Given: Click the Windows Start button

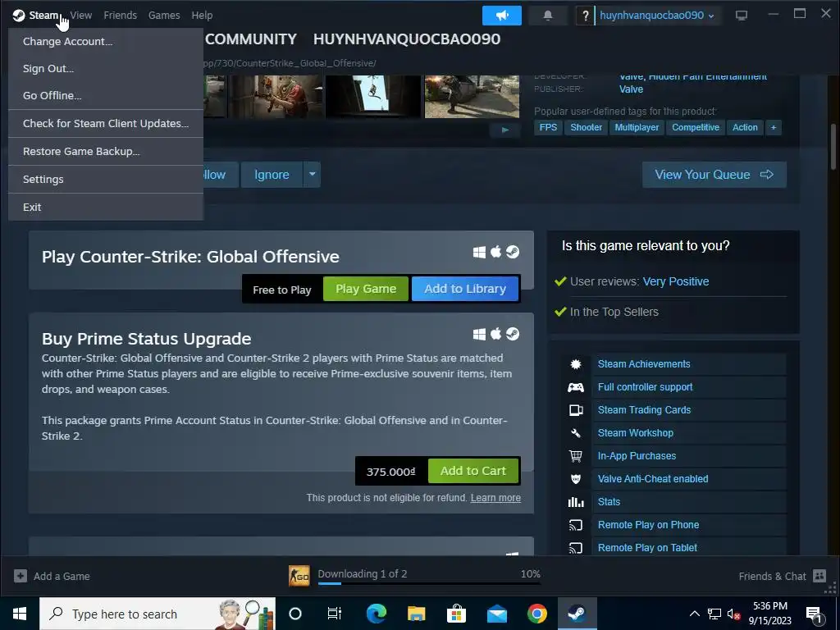Looking at the screenshot, I should (20, 614).
